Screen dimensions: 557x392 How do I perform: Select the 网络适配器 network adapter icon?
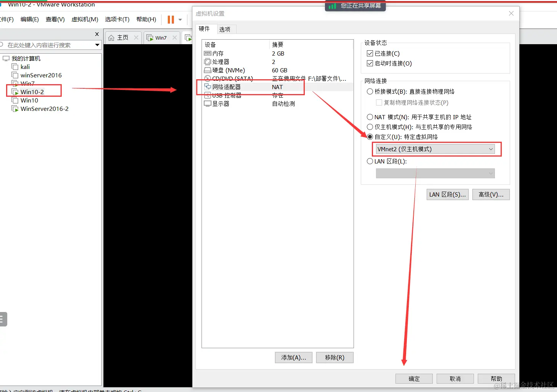point(208,87)
